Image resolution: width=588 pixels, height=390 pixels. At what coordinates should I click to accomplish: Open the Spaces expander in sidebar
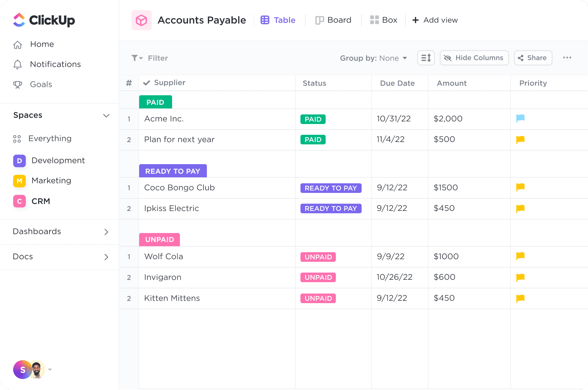[x=106, y=115]
